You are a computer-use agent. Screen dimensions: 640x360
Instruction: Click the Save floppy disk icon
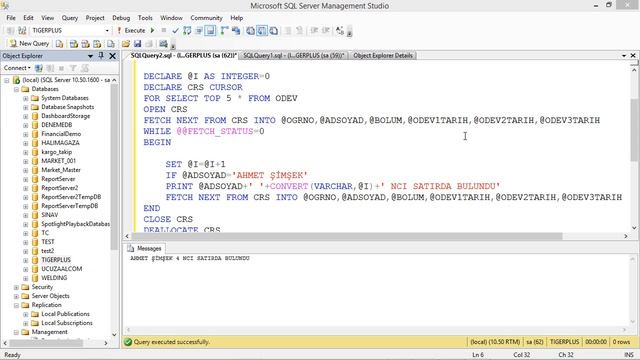[138, 44]
